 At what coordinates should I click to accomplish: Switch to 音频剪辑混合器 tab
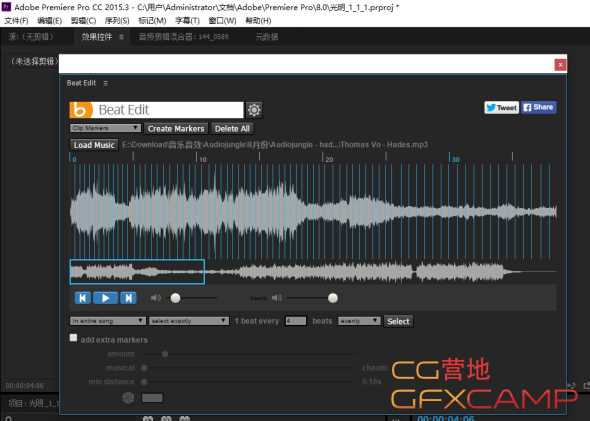(184, 36)
